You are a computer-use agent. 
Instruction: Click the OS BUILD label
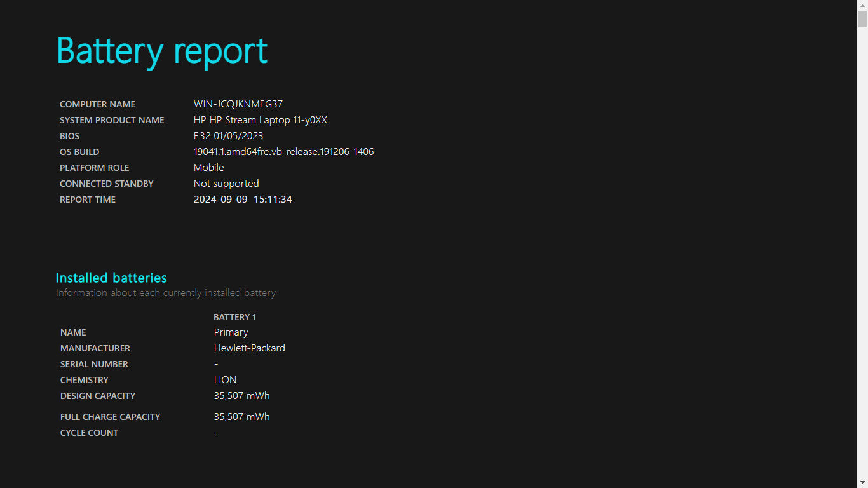click(x=79, y=152)
